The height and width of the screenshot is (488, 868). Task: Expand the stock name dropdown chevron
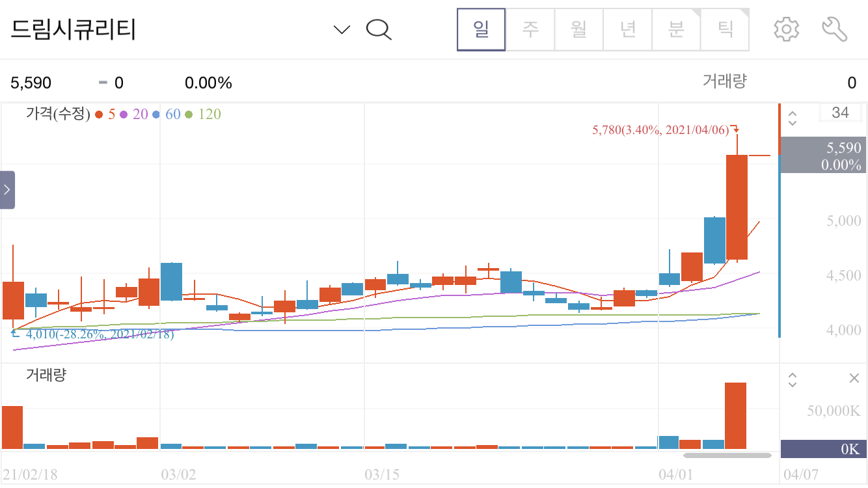pos(342,29)
